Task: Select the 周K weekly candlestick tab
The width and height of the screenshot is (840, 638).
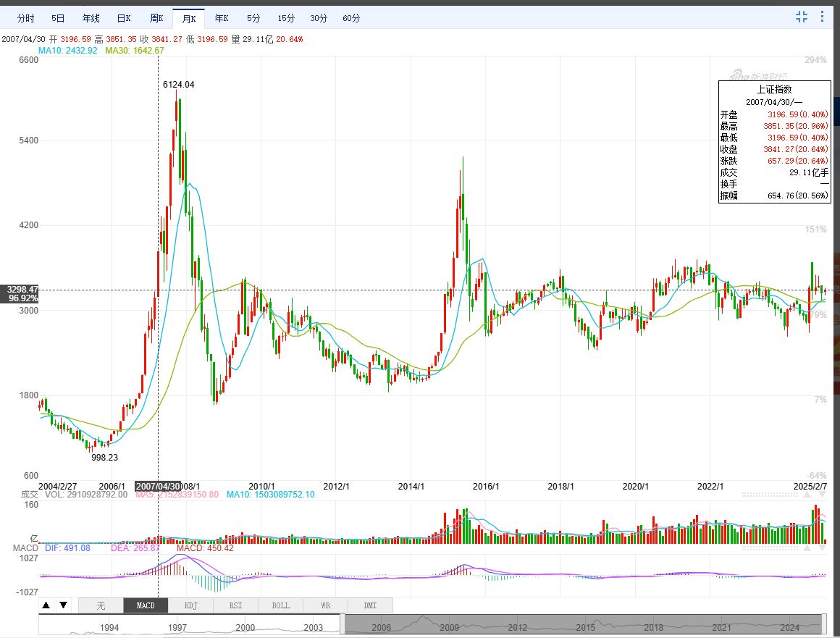Action: (156, 18)
